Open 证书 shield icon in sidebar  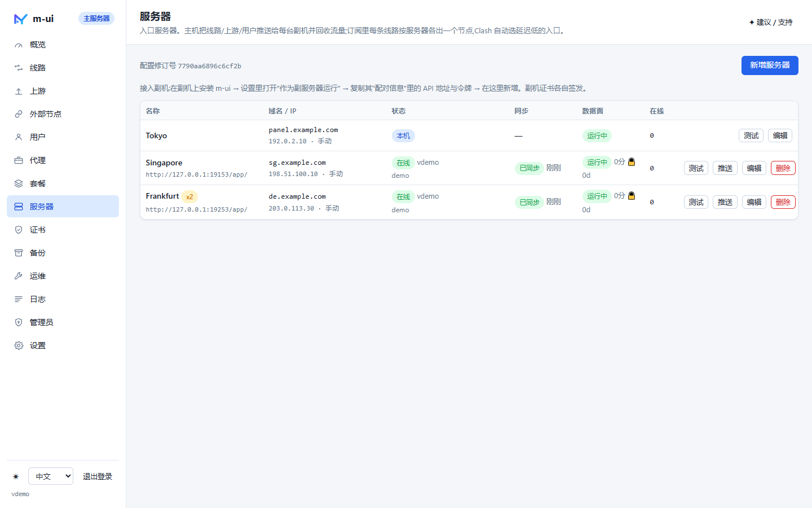(x=19, y=230)
